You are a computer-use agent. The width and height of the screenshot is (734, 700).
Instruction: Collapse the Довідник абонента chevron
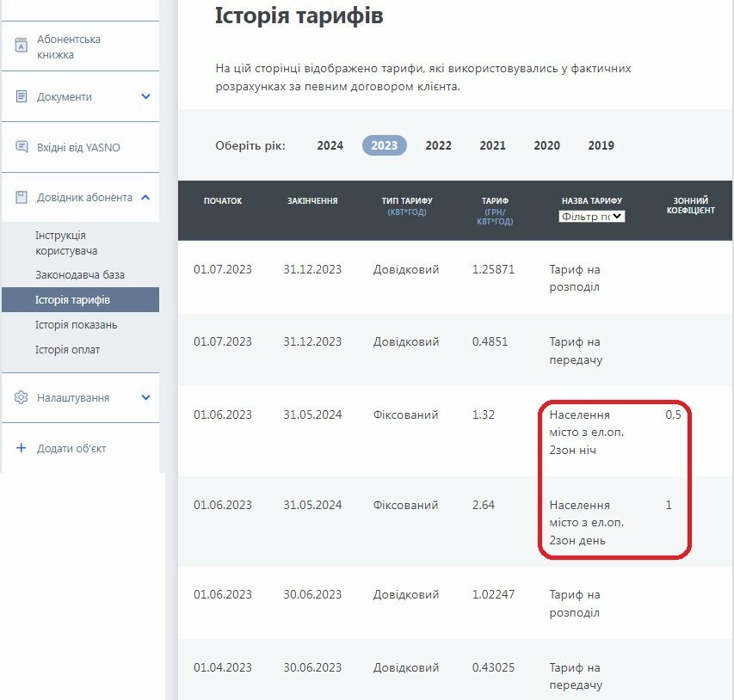[x=145, y=197]
